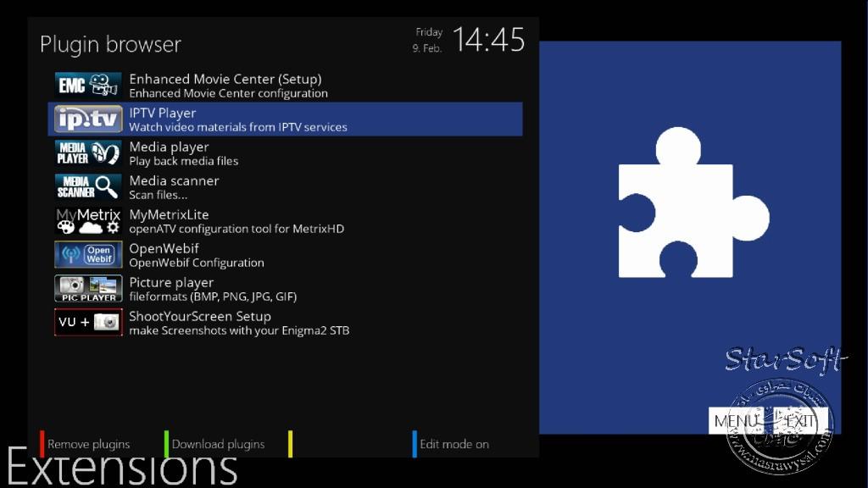This screenshot has height=488, width=868.
Task: Open the Media Player plugin icon
Action: click(x=88, y=152)
